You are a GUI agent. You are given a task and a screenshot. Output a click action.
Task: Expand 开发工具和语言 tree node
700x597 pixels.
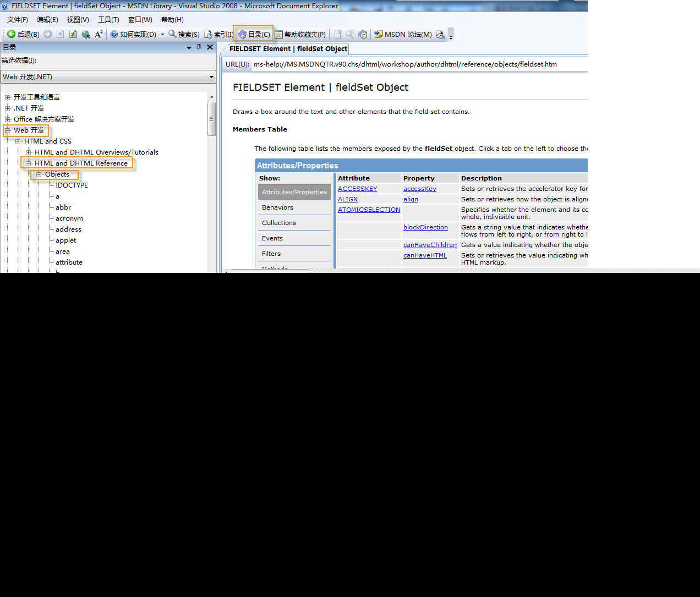(8, 97)
